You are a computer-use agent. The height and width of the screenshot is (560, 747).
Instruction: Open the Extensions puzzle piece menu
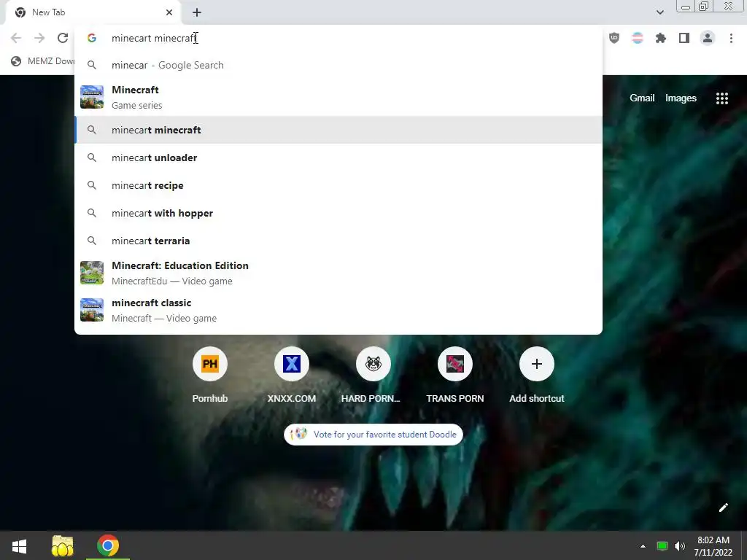pyautogui.click(x=661, y=38)
